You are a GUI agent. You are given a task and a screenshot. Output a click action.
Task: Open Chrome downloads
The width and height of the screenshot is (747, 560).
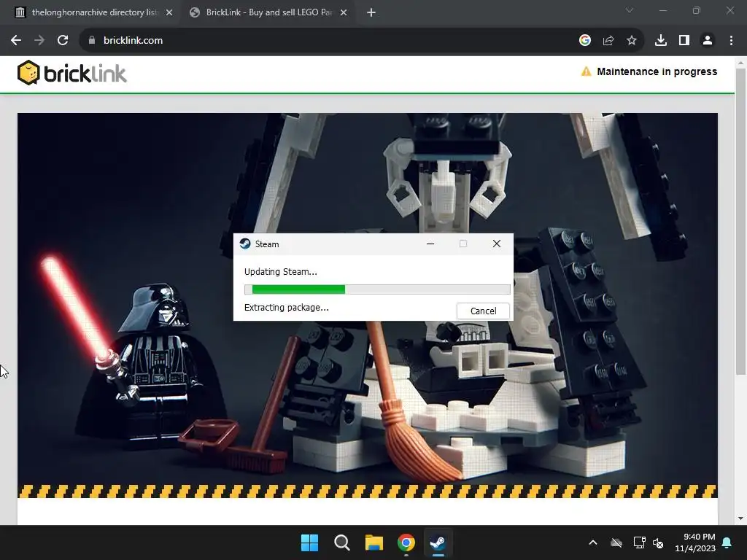click(x=661, y=41)
